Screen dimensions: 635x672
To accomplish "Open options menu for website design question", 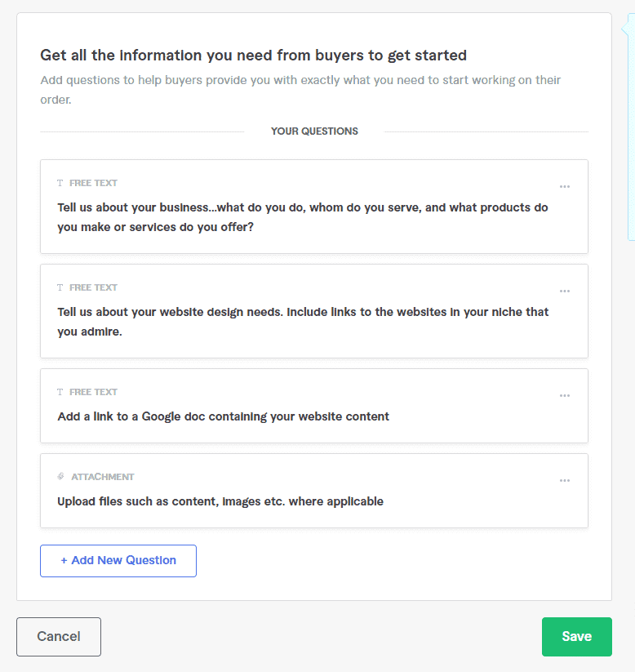I will pyautogui.click(x=564, y=291).
